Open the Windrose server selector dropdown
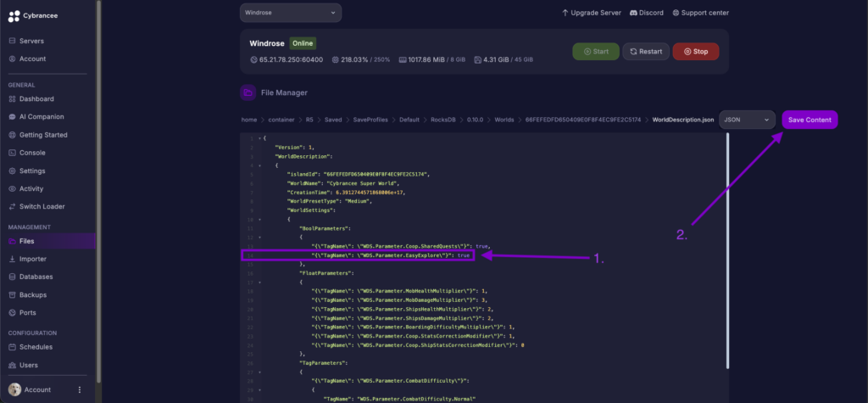This screenshot has width=868, height=403. coord(291,13)
